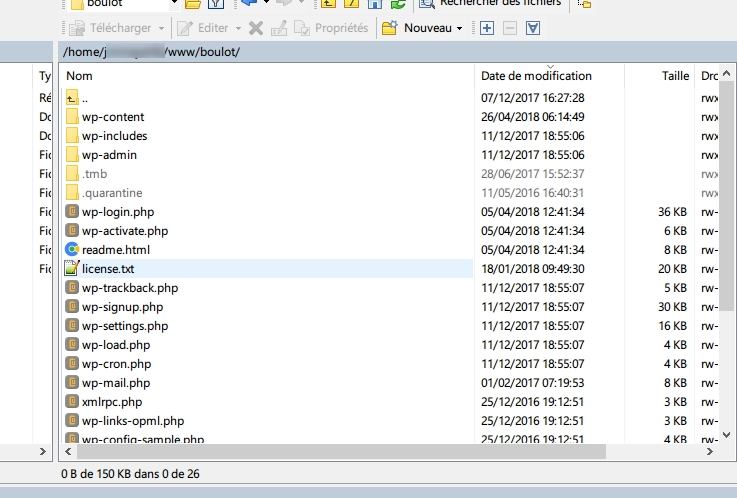Select the hidden .tmb folder icon

[72, 174]
